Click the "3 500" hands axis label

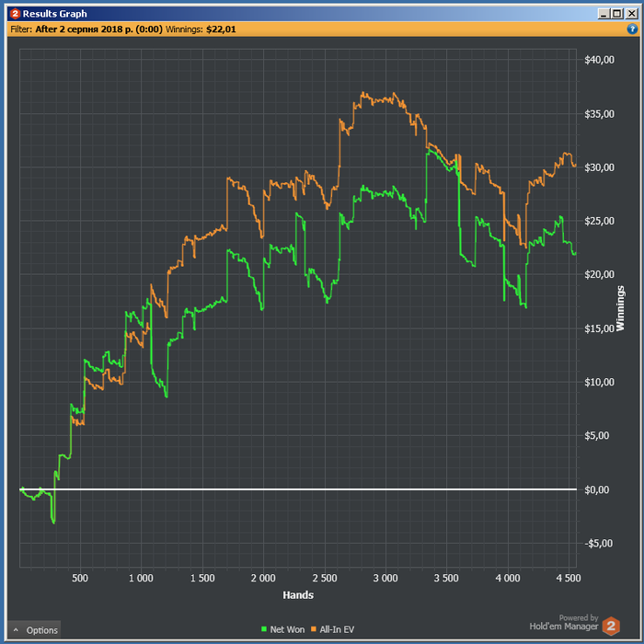pos(446,579)
